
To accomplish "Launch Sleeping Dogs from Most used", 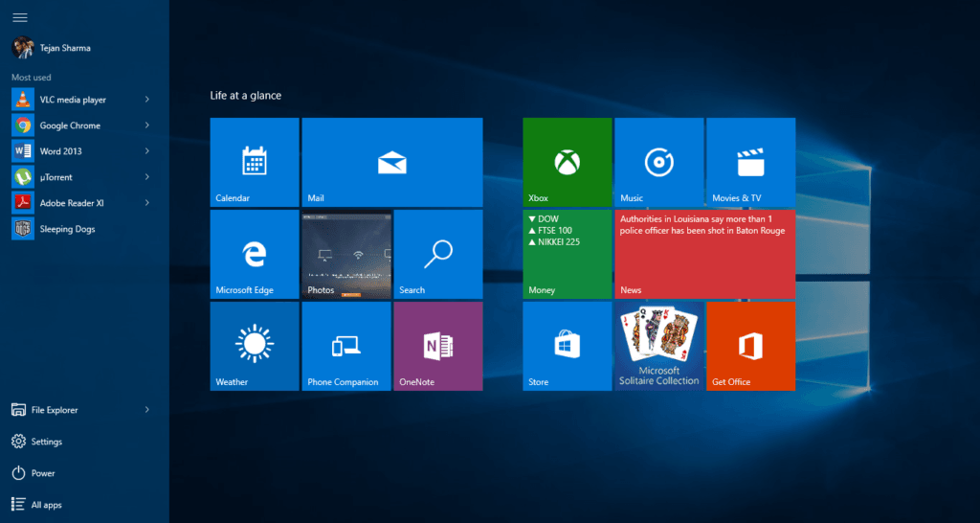I will coord(66,229).
